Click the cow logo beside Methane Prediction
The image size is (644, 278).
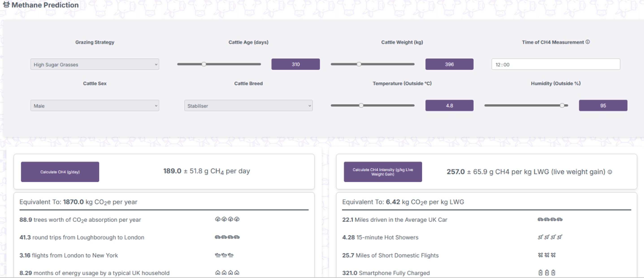pos(6,4)
